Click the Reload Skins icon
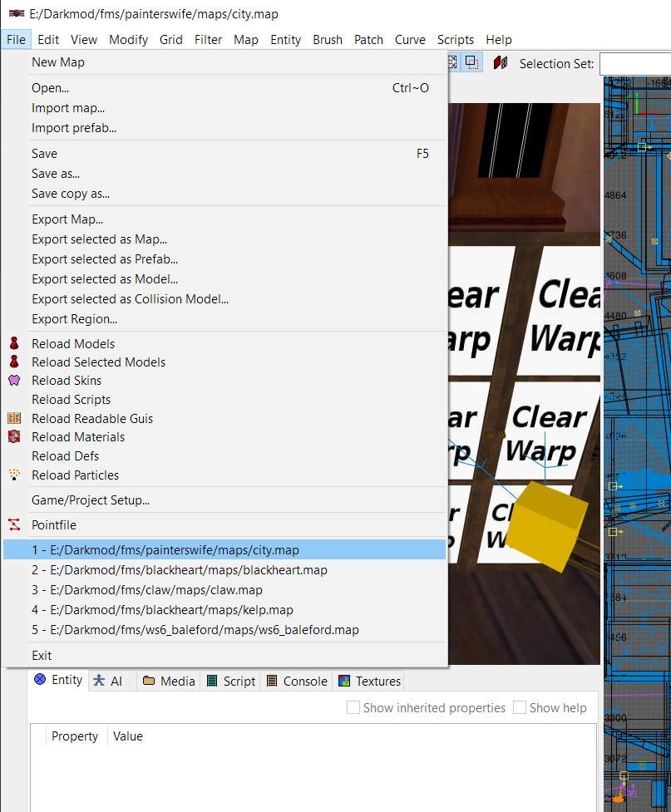 tap(14, 381)
